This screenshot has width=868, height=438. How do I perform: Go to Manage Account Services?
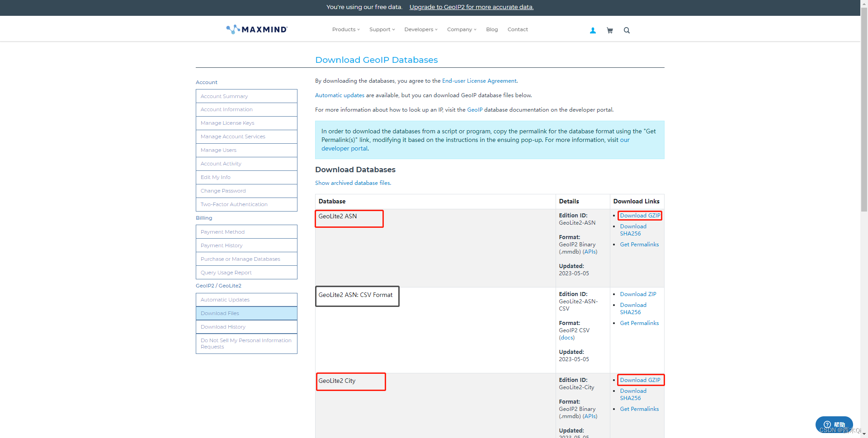pos(246,137)
